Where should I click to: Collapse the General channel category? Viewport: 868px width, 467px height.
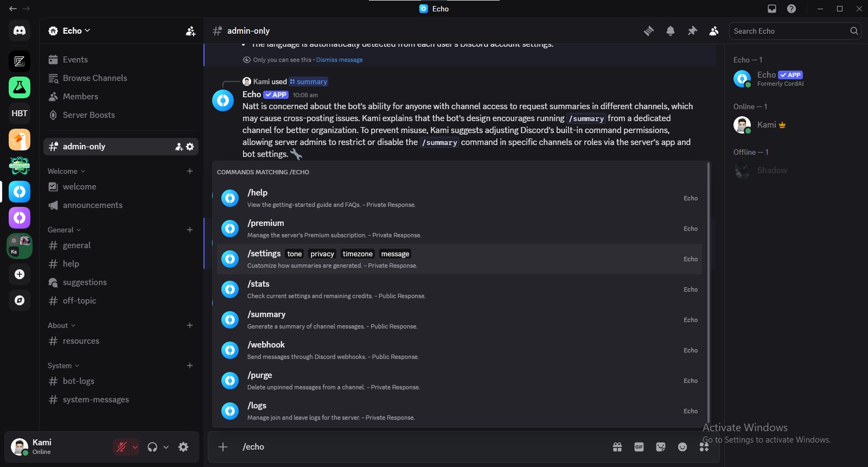[x=64, y=230]
